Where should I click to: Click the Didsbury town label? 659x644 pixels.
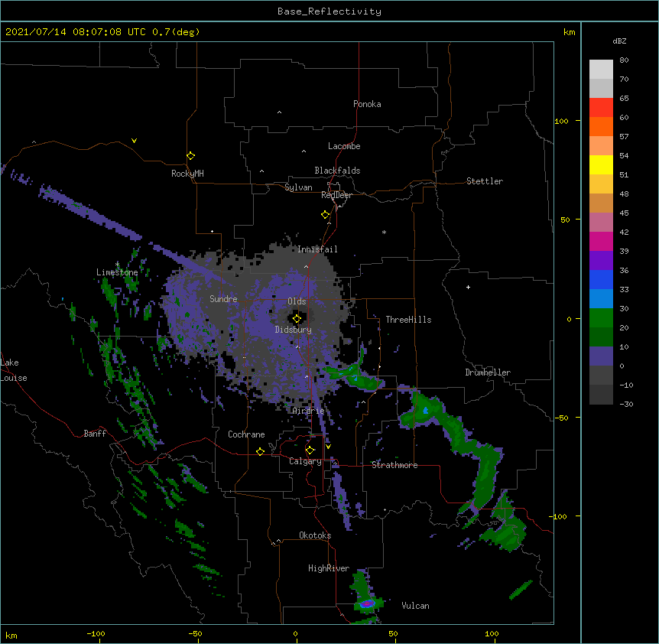(294, 330)
